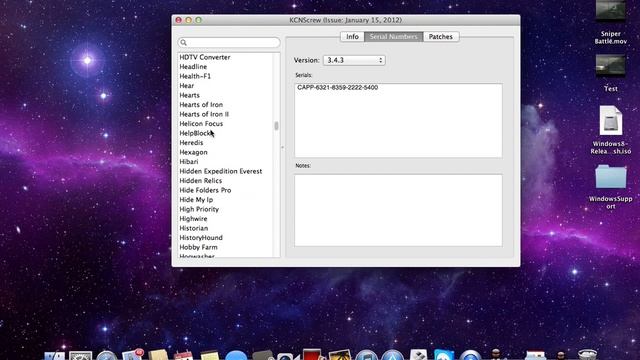Click inside the Notes text area
Screen dimensions: 640x360
coord(398,211)
